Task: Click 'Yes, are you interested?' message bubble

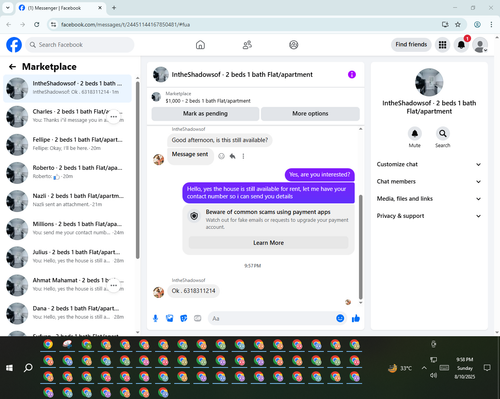Action: pyautogui.click(x=320, y=175)
